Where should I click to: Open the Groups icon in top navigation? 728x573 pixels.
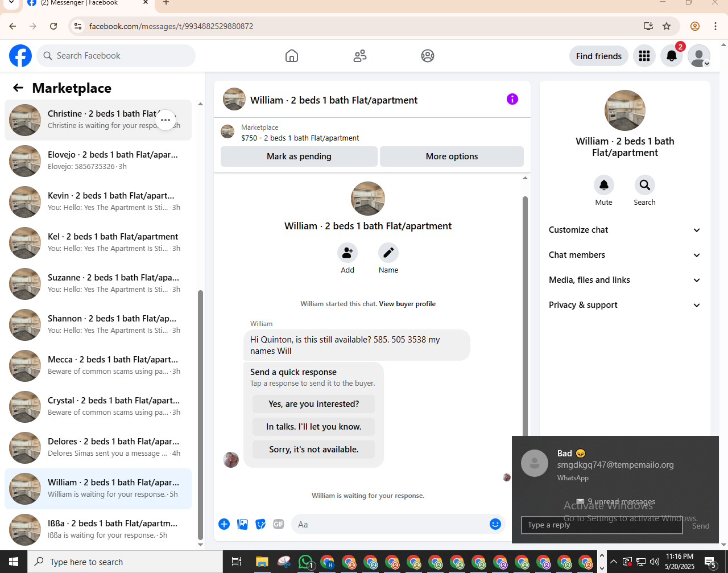428,56
